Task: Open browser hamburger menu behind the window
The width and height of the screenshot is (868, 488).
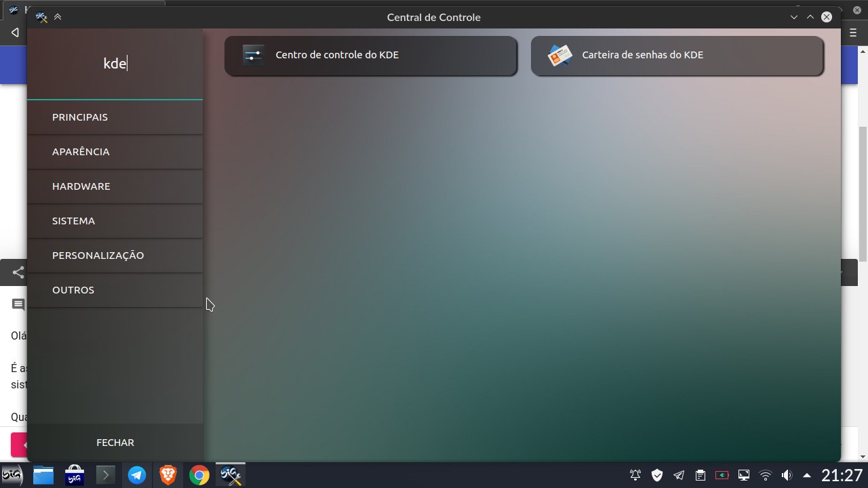Action: 854,33
